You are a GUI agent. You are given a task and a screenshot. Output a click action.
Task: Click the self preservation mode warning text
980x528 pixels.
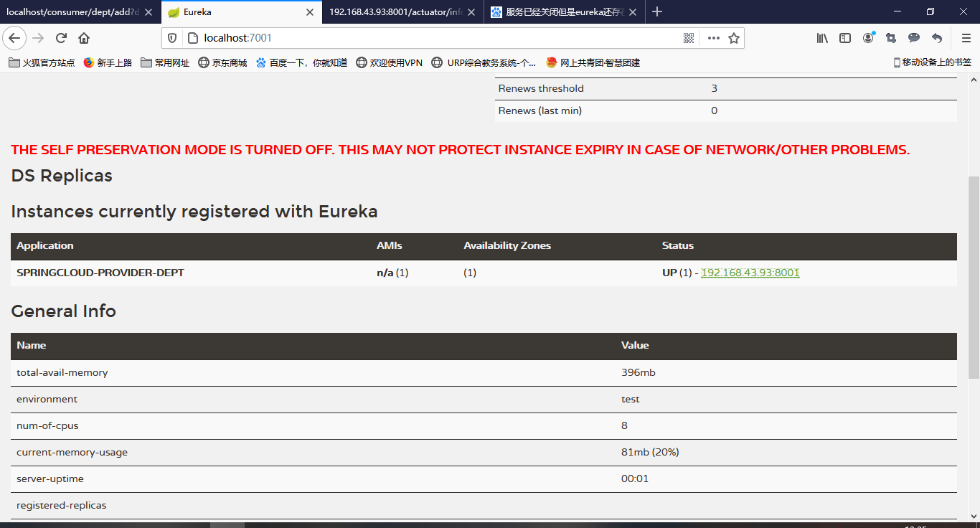click(461, 150)
